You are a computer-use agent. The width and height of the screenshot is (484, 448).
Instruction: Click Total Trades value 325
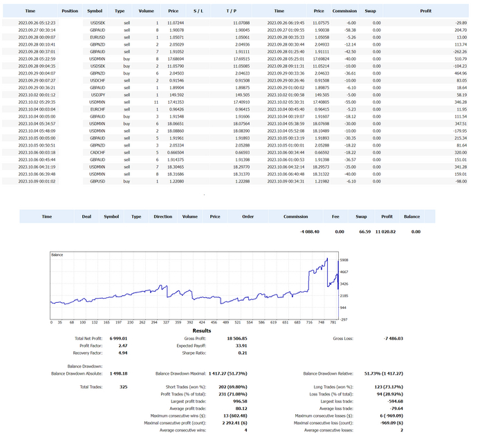click(x=124, y=387)
